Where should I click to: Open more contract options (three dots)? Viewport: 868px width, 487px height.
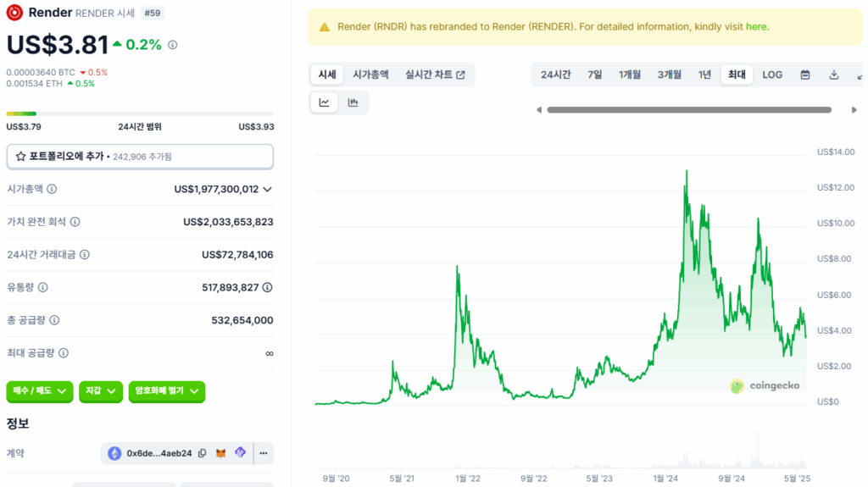pos(264,453)
